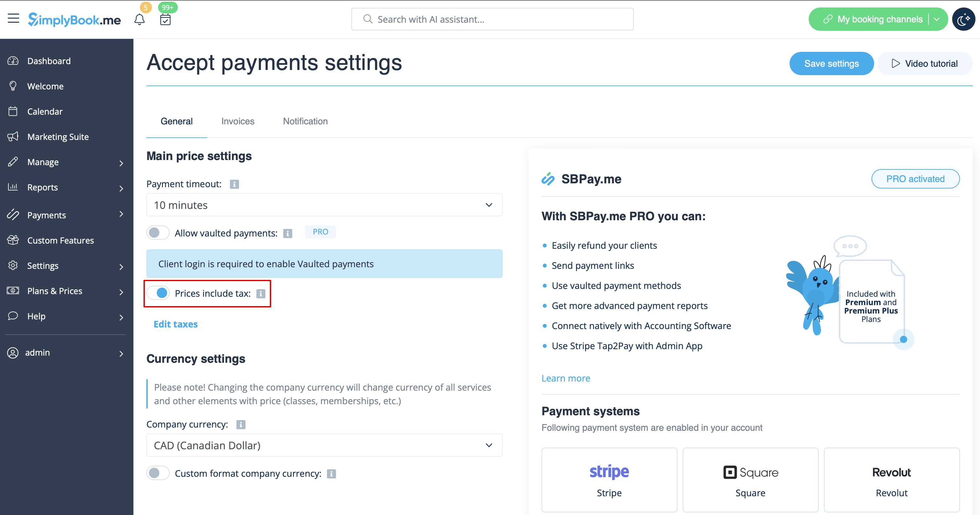Switch to the Invoices tab

(x=238, y=121)
